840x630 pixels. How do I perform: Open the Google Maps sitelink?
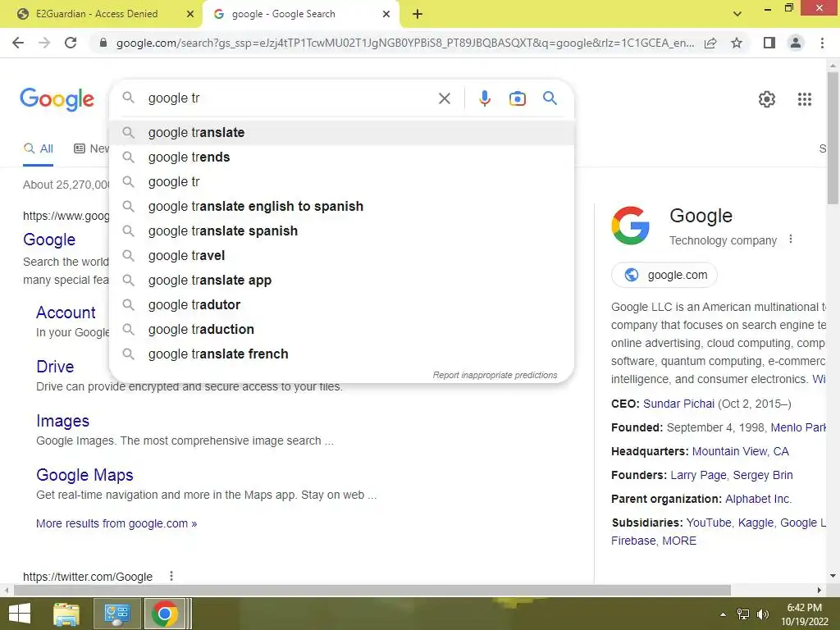84,475
